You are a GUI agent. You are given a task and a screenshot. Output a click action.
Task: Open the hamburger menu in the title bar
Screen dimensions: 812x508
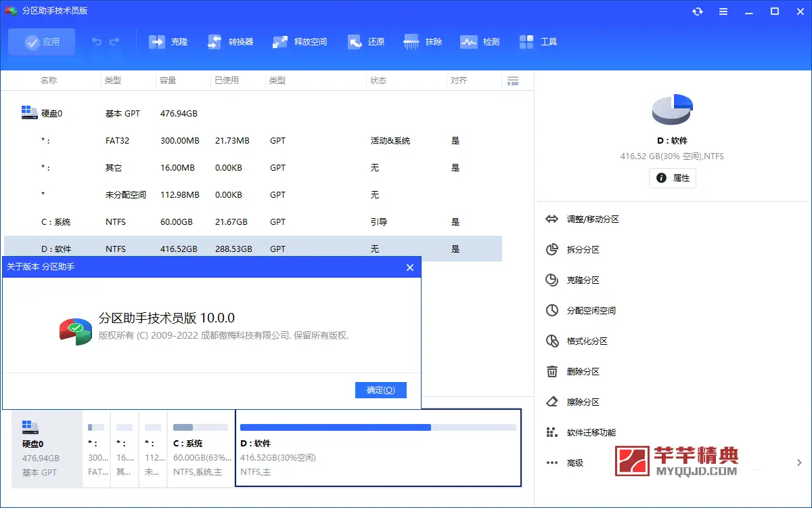(723, 12)
